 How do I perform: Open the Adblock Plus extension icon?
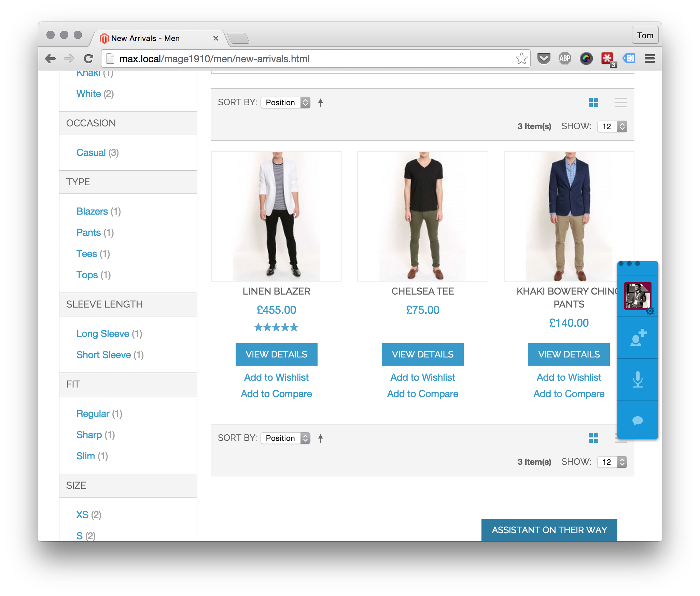(565, 58)
